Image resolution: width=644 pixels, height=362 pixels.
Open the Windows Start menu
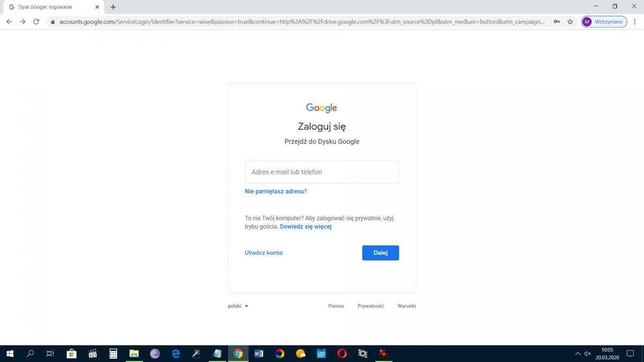coord(10,353)
